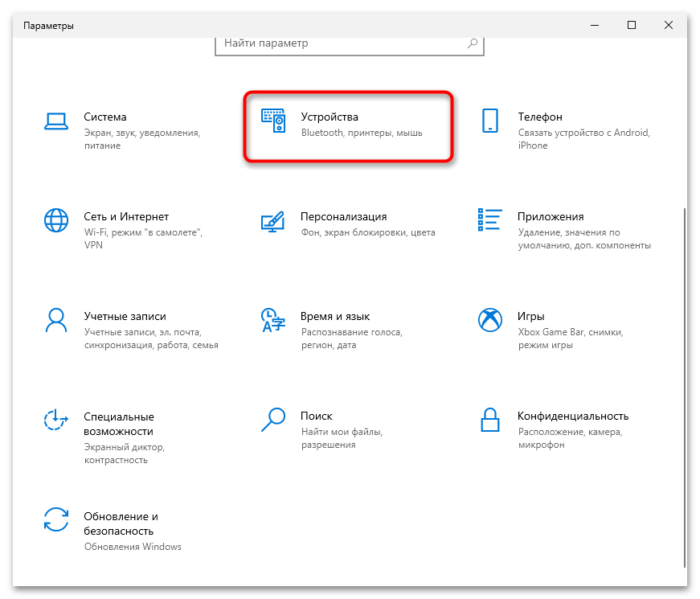Viewport: 700px width, 599px height.
Task: Click the Devices keyboard and speaker icon
Action: click(273, 121)
